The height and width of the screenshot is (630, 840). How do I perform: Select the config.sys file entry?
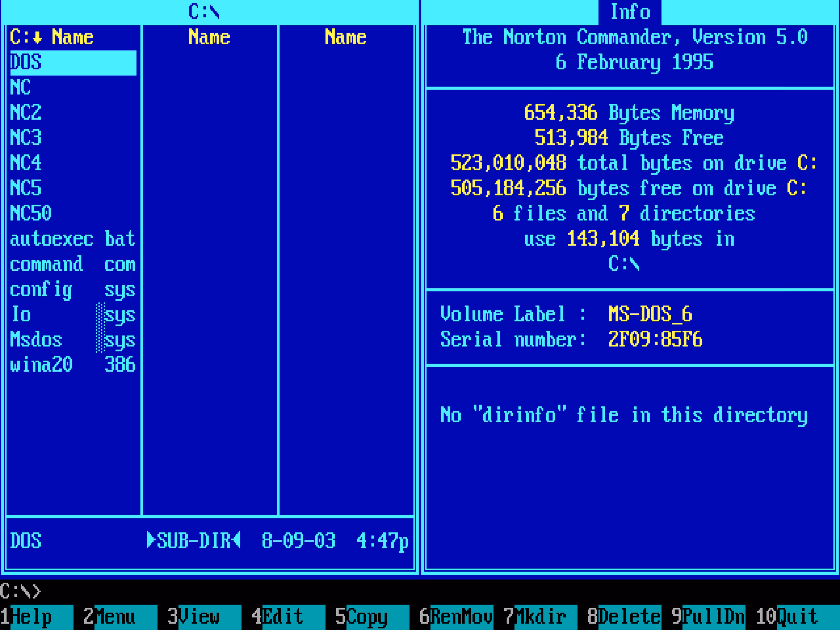[72, 289]
